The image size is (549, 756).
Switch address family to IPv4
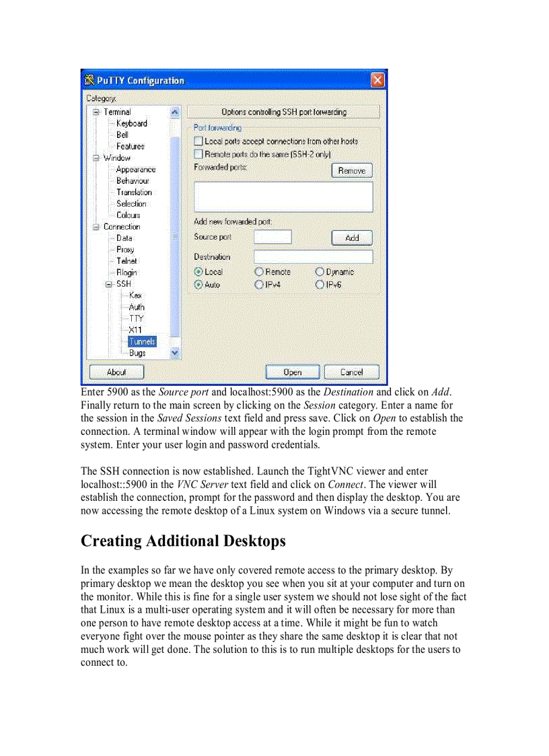click(x=258, y=284)
